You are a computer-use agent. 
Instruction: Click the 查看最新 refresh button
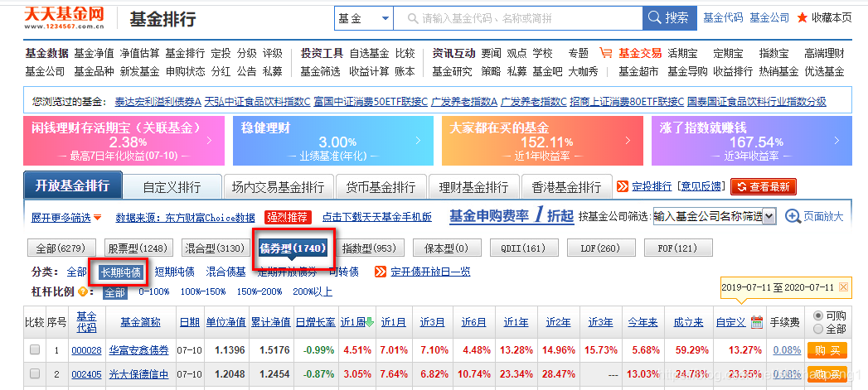pyautogui.click(x=764, y=186)
